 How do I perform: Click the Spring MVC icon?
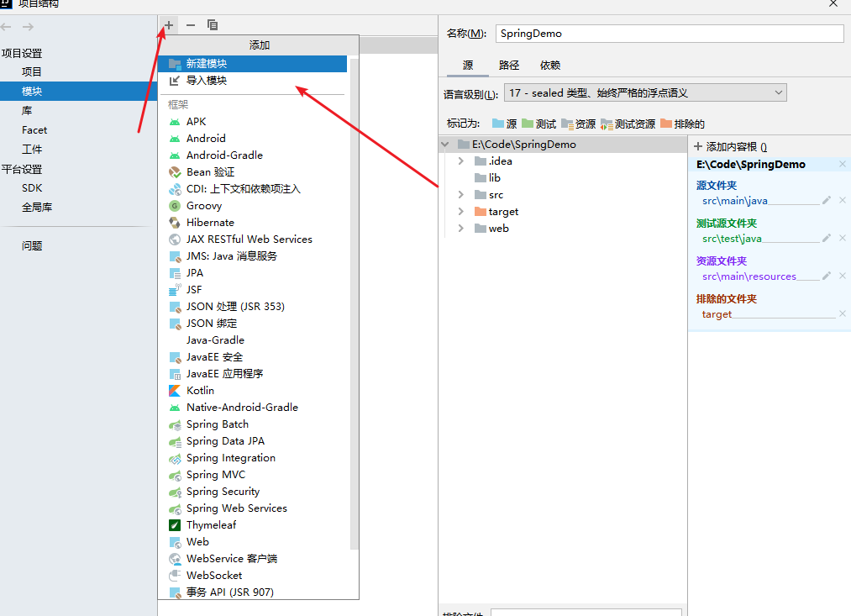click(x=175, y=475)
